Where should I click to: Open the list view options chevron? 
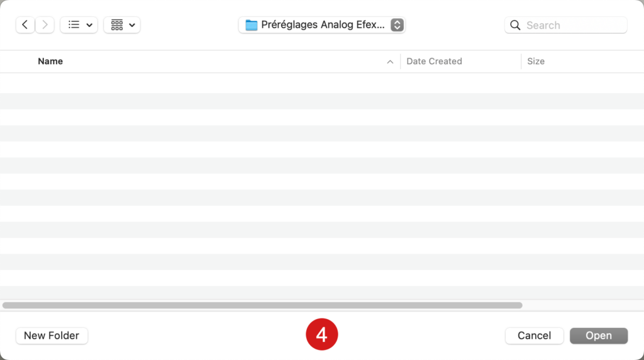[89, 26]
